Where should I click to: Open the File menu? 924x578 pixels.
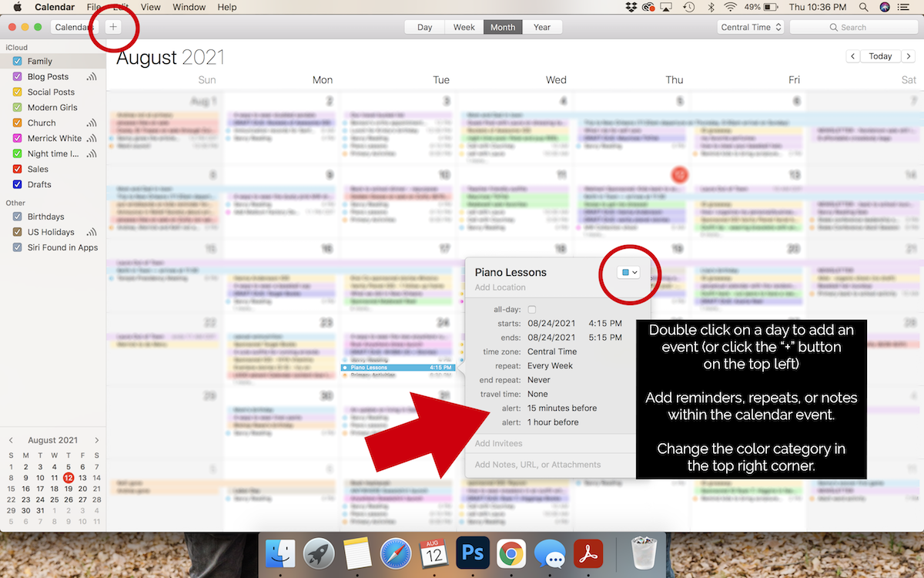pos(94,7)
